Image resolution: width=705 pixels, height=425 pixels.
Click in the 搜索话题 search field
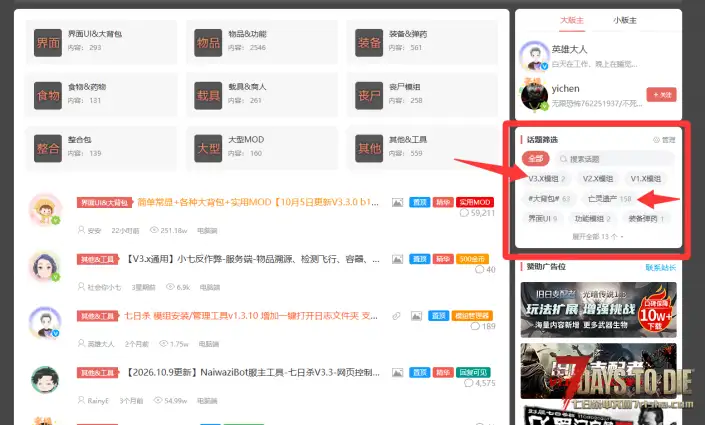615,159
